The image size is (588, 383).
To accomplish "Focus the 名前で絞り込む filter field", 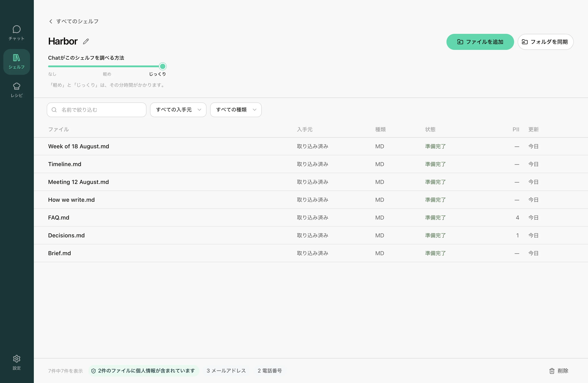I will [96, 110].
